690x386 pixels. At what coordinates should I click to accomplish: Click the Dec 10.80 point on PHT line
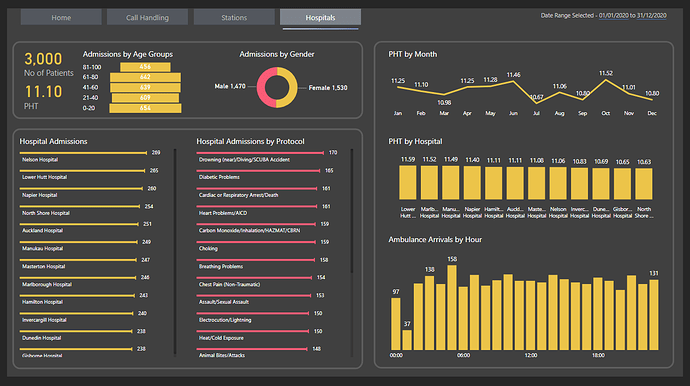point(652,100)
